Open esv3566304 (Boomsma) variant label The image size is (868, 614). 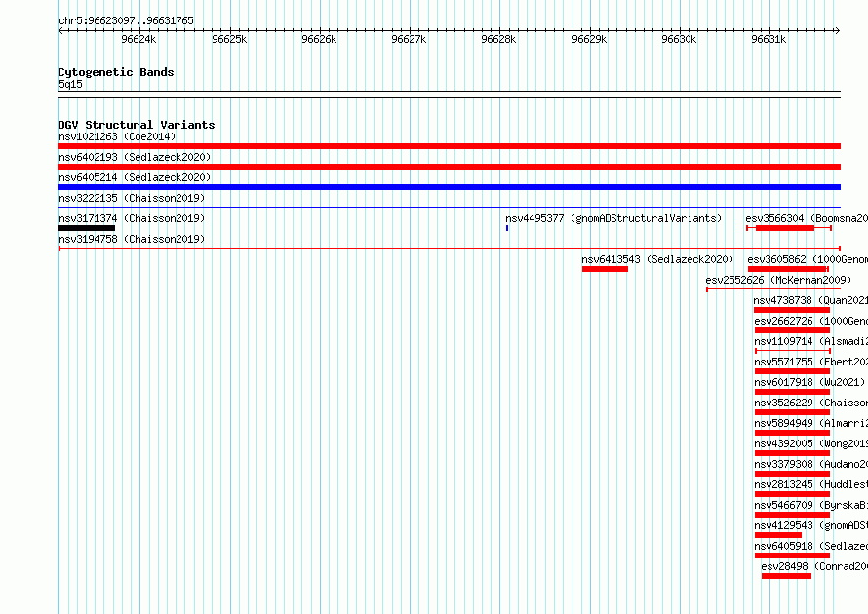point(807,218)
